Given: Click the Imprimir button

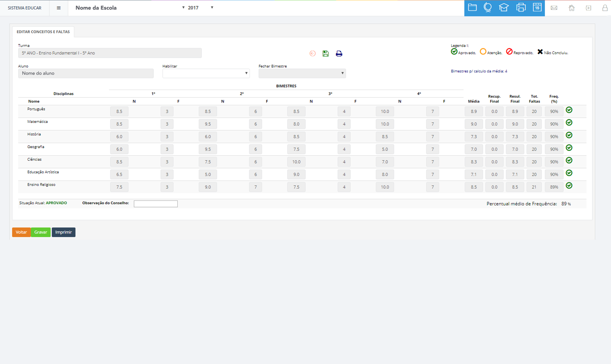Looking at the screenshot, I should pyautogui.click(x=64, y=232).
